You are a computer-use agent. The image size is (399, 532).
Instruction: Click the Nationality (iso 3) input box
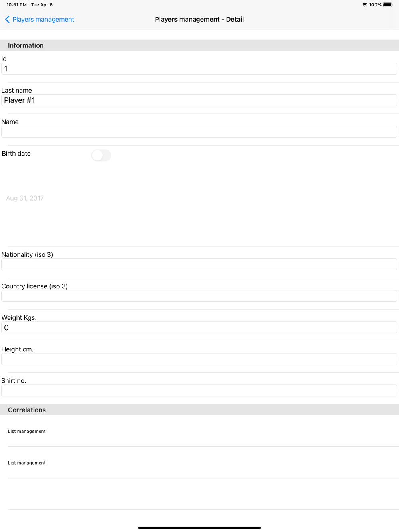199,264
